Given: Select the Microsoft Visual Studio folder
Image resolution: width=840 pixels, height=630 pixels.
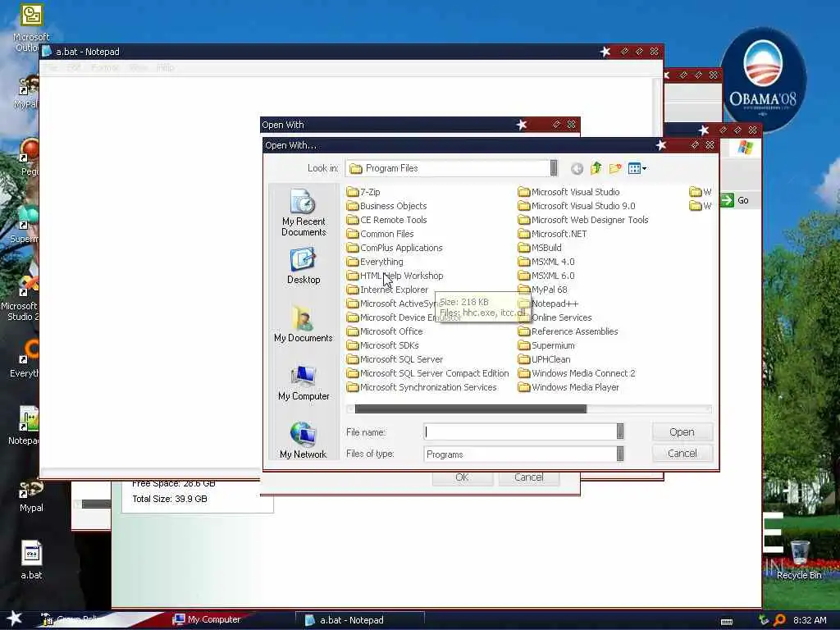Looking at the screenshot, I should pos(569,192).
